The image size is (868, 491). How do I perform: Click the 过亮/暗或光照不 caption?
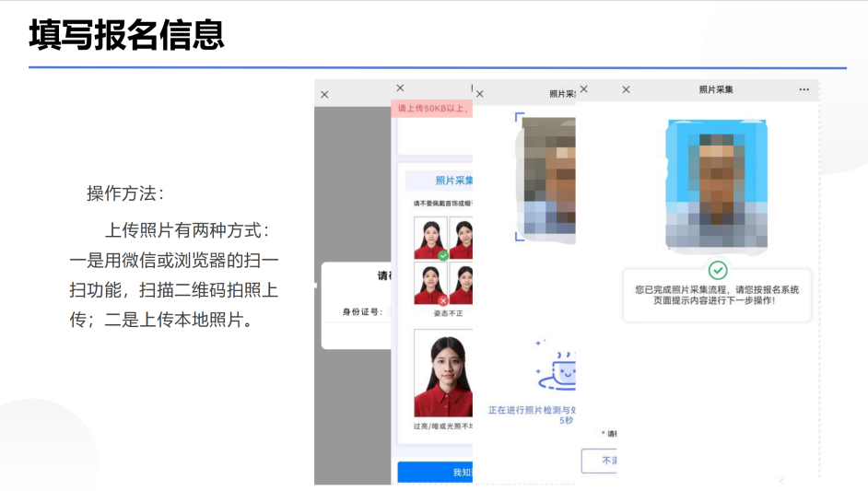point(443,427)
